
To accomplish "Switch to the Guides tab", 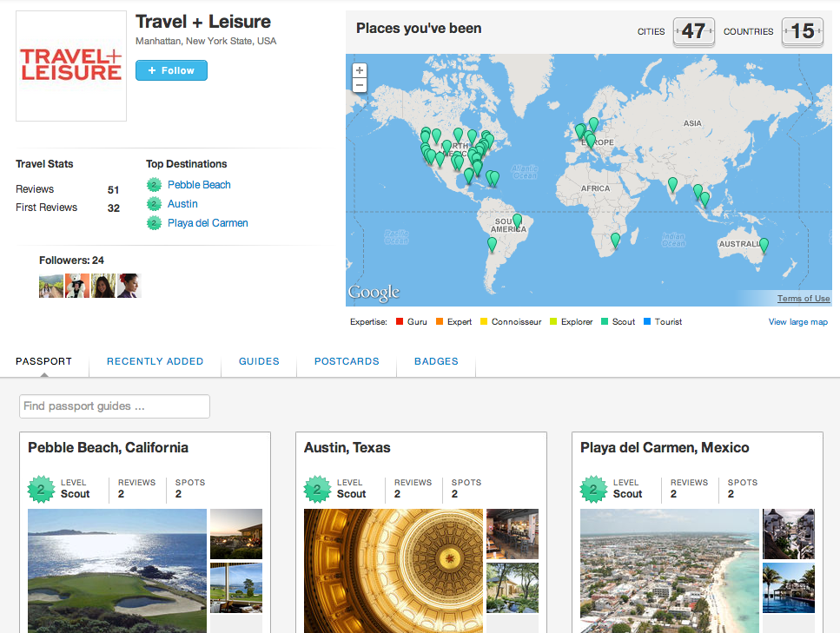I will point(259,361).
